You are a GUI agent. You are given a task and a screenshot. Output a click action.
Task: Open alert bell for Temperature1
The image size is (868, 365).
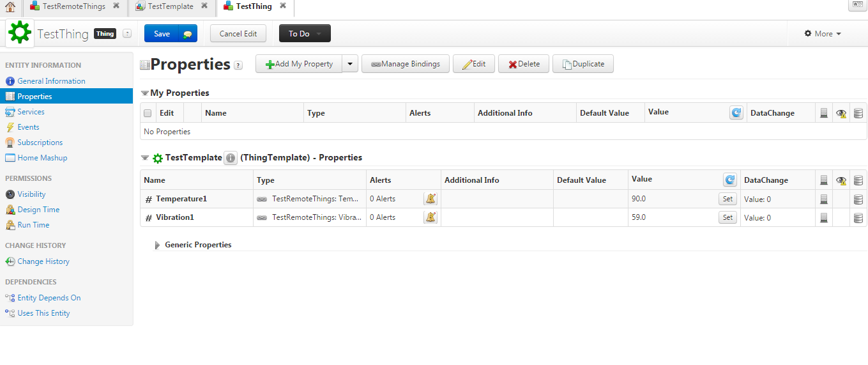click(430, 199)
